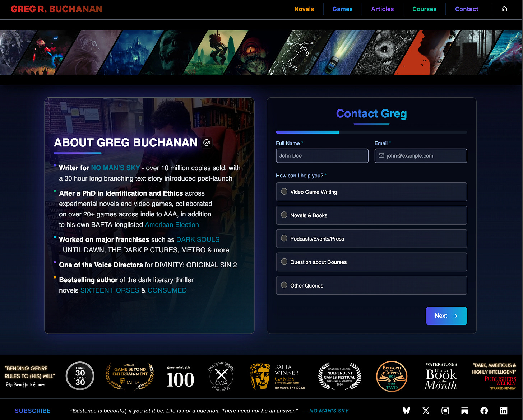Screen dimensions: 523x420
Task: Click the CWA Debut Dagger longlisted badge
Action: coord(221,376)
